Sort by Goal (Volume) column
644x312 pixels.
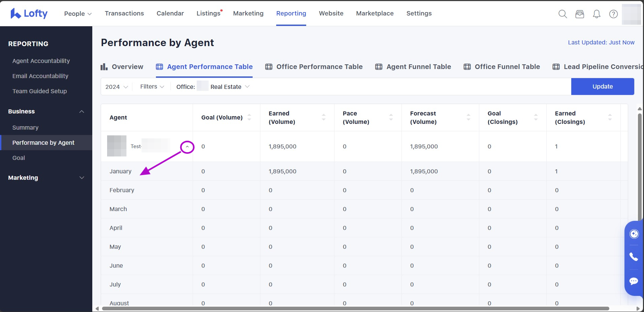point(249,117)
